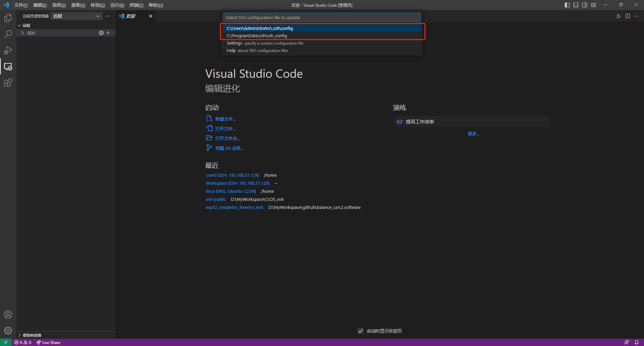Screen dimensions: 644x346
Task: Open recent xv6-public folder link
Action: (216, 199)
